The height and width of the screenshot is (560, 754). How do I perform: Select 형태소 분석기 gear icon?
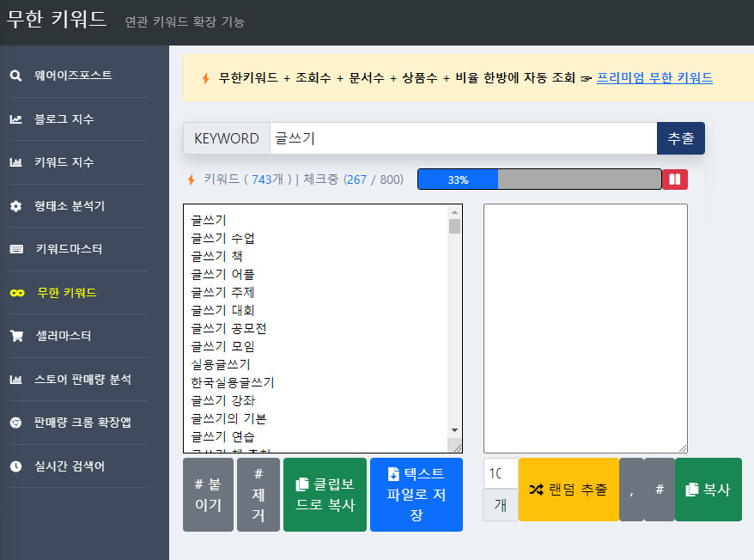15,206
